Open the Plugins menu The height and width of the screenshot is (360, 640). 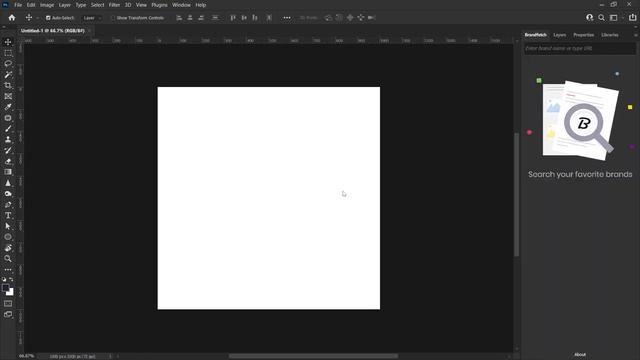coord(159,5)
